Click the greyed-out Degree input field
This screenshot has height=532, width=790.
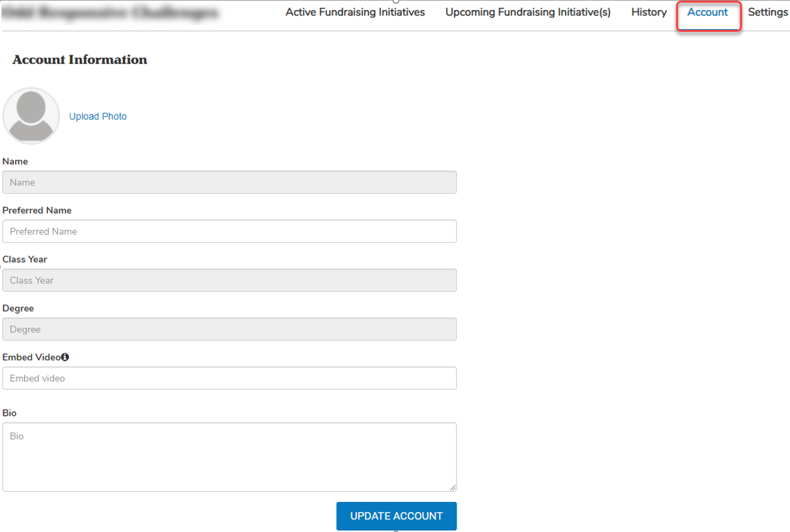pyautogui.click(x=230, y=330)
